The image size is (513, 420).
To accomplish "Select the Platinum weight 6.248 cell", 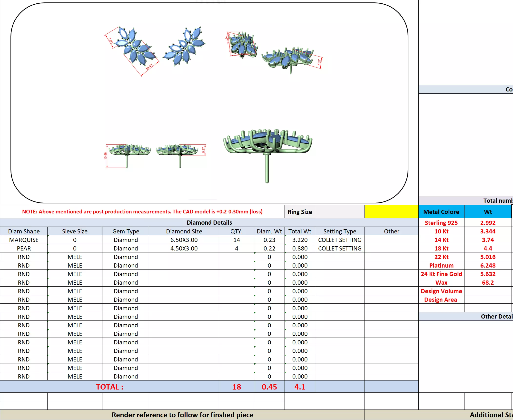I will click(488, 265).
